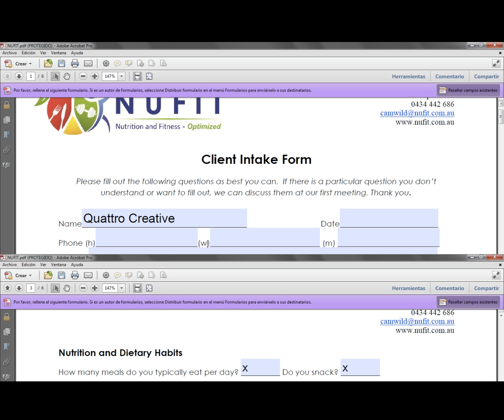This screenshot has width=504, height=420.
Task: Click the Open file folder icon in page 3 window
Action: click(x=48, y=276)
